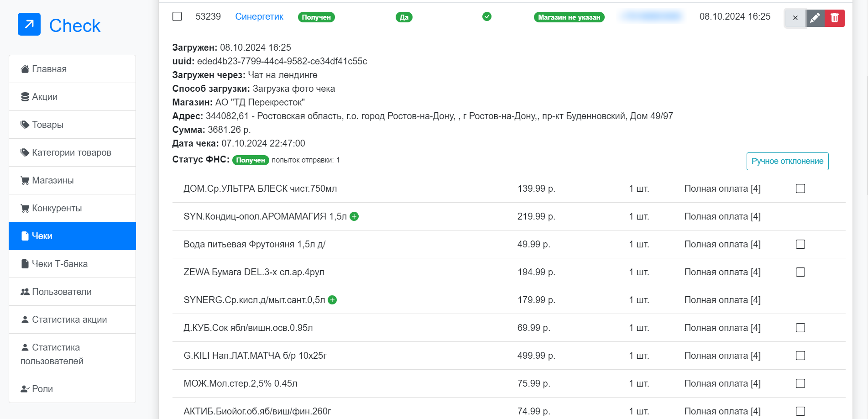This screenshot has height=419, width=868.
Task: Click the Check logo arrow icon
Action: point(29,25)
